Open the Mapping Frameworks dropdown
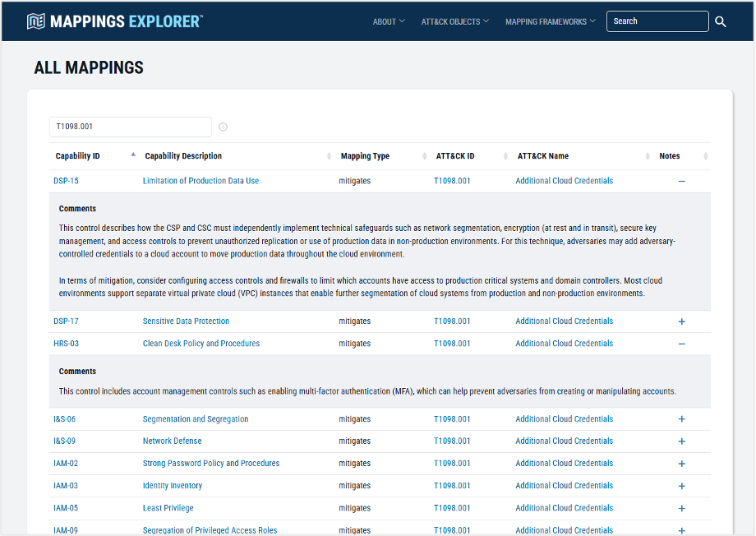 pos(551,21)
